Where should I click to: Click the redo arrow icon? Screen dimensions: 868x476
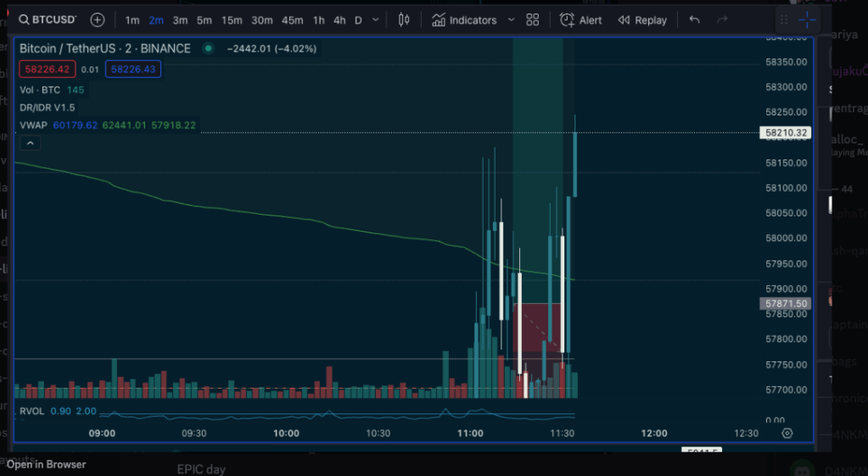pyautogui.click(x=722, y=20)
